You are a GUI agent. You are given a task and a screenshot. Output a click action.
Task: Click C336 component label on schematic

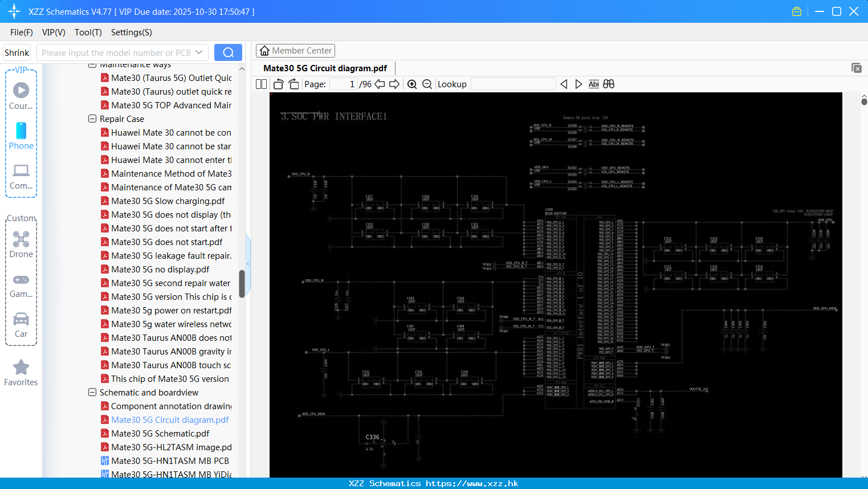(372, 437)
